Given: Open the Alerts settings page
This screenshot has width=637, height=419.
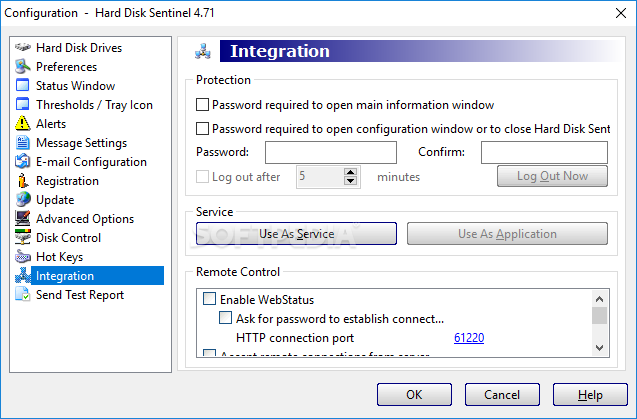Looking at the screenshot, I should [x=51, y=124].
